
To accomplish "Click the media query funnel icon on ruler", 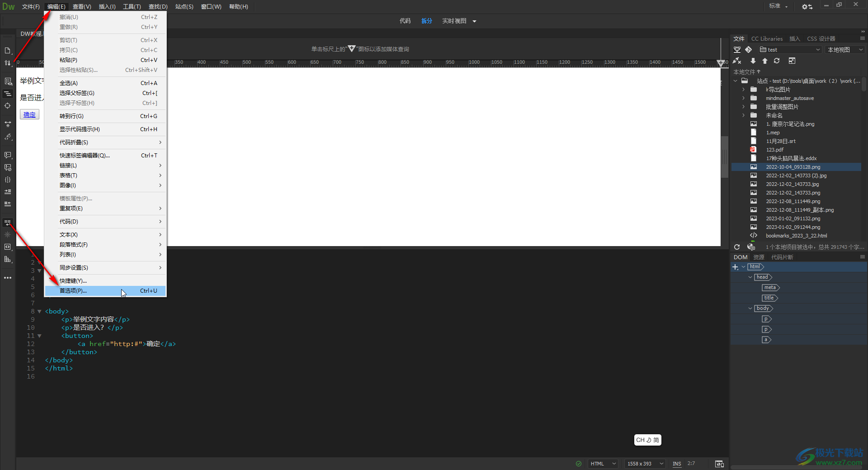I will coord(721,63).
